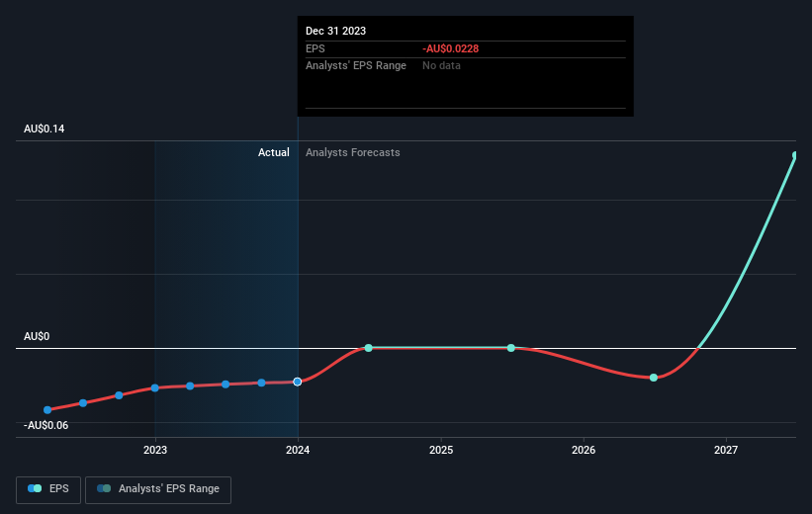Click the 2027 forecast endpoint marker
812x514 pixels.
tap(795, 155)
